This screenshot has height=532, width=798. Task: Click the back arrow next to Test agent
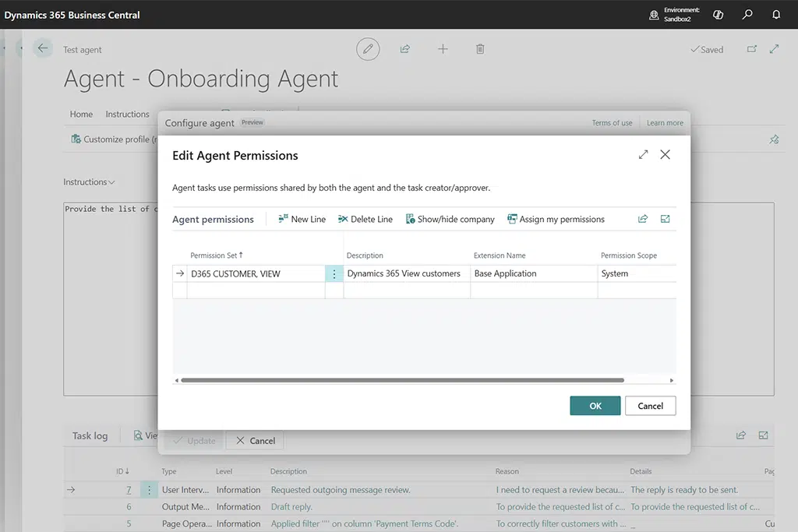43,49
